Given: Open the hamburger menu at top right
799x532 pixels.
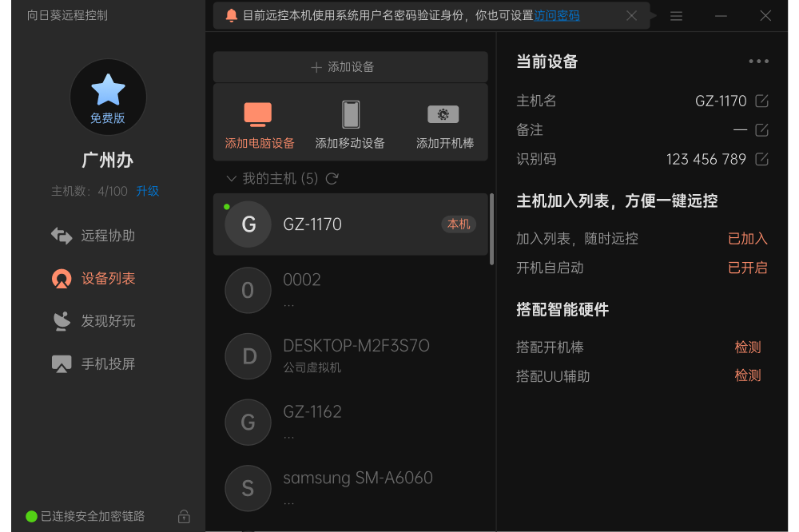Looking at the screenshot, I should coord(676,15).
